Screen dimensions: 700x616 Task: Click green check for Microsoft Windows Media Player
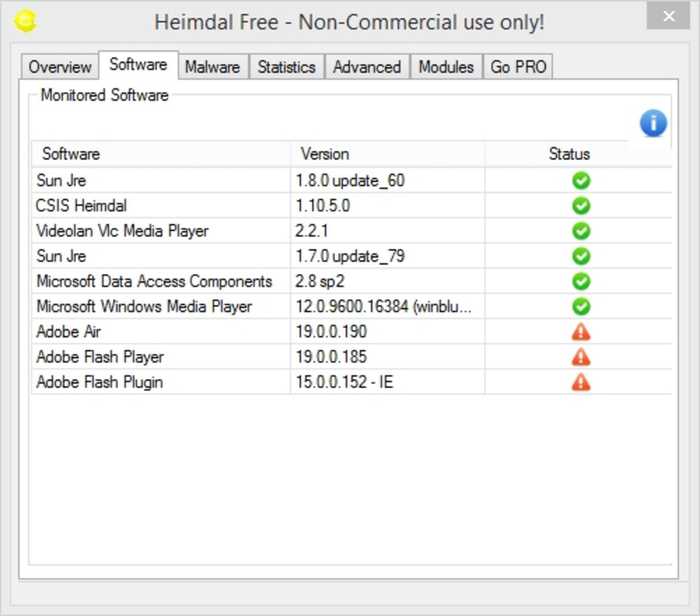point(581,306)
